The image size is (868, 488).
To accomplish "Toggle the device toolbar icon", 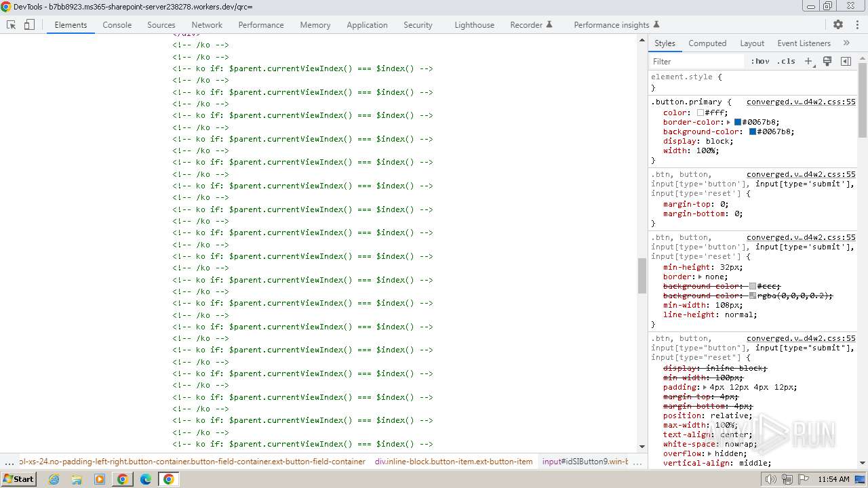I will [x=29, y=24].
